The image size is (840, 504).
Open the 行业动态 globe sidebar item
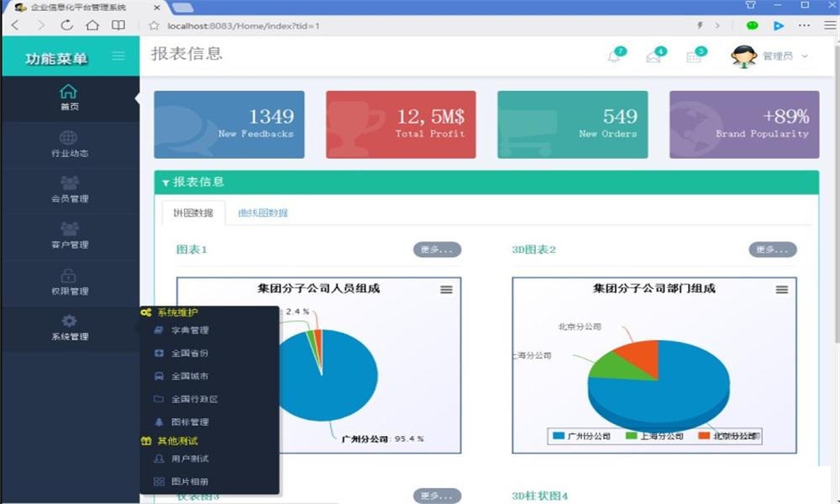tap(69, 144)
